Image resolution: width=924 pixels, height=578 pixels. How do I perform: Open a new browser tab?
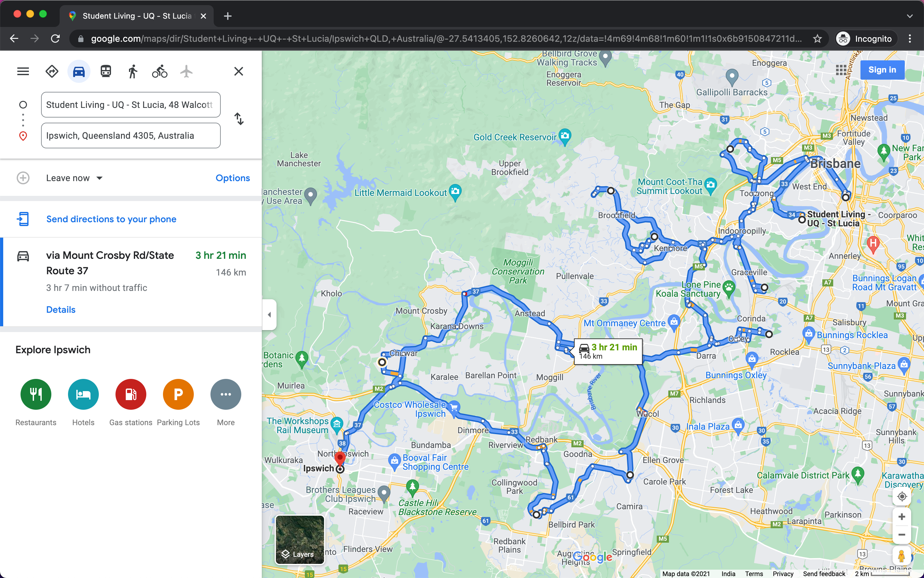(x=228, y=16)
